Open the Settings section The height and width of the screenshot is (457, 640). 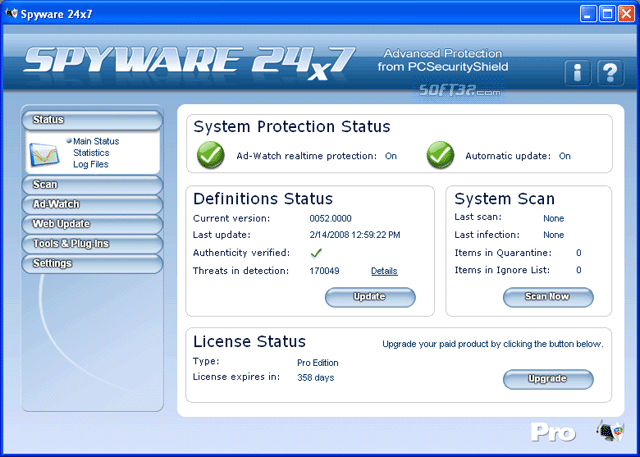coord(92,264)
